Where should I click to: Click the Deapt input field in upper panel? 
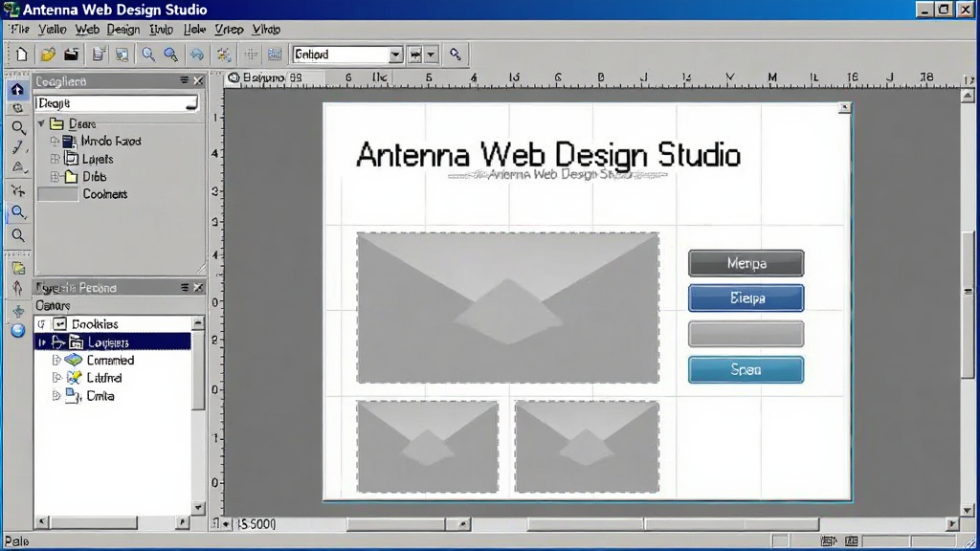coord(117,103)
